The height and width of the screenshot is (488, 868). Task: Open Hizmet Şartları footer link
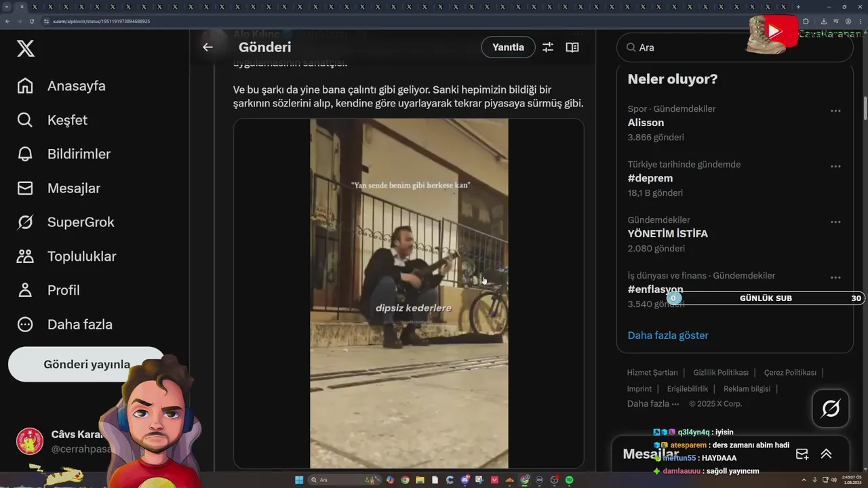click(652, 373)
